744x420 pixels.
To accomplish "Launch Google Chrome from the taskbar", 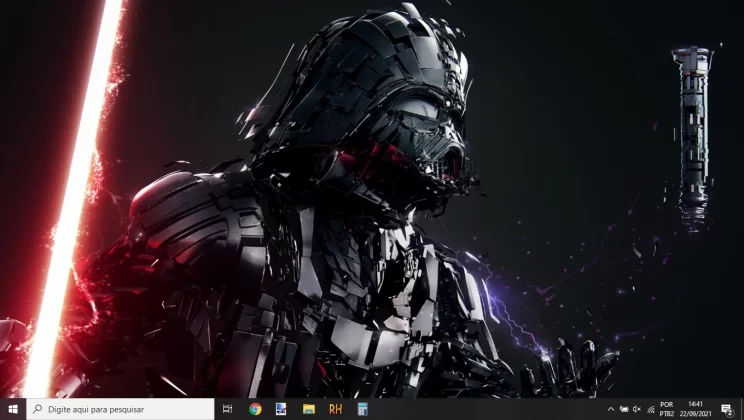I will click(x=255, y=409).
